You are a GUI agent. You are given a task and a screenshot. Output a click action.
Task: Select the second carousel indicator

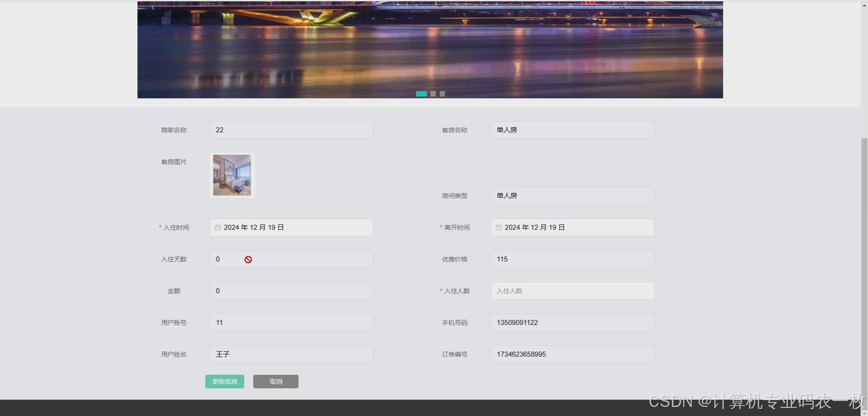click(433, 94)
